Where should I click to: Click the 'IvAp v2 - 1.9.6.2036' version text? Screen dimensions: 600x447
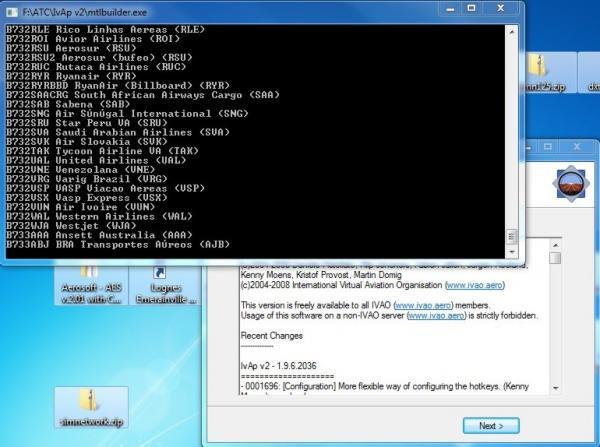coord(279,365)
